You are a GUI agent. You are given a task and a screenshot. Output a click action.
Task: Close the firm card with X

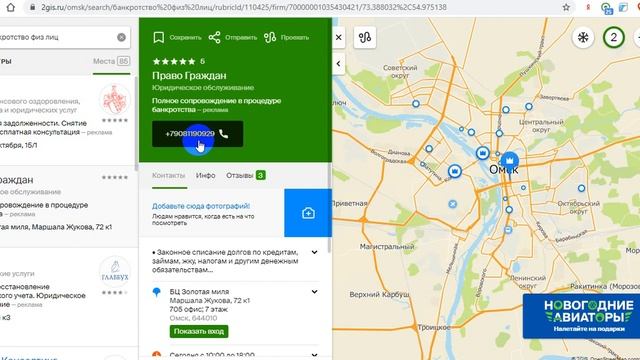(339, 38)
